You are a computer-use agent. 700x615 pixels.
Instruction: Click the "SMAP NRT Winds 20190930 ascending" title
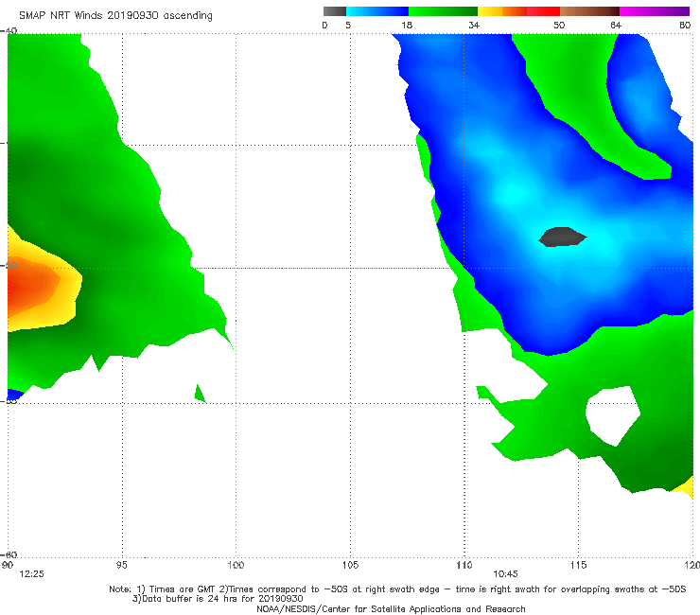click(x=115, y=15)
